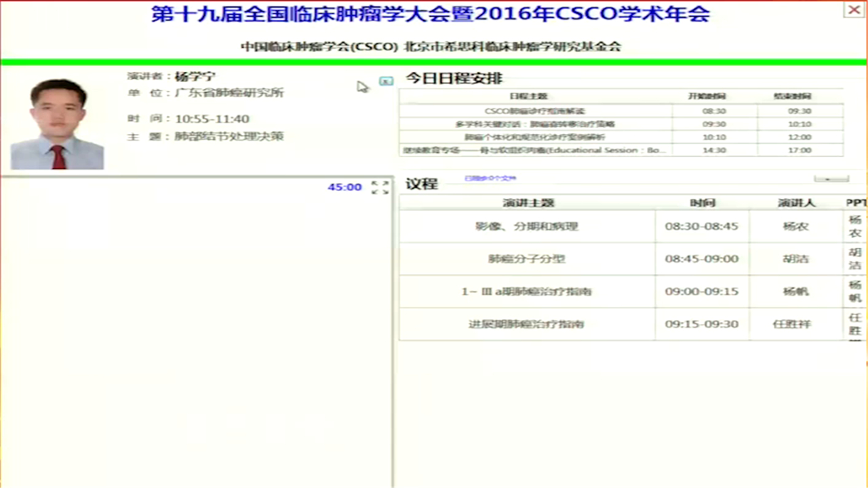
Task: Open the dropdown button above the agenda table
Action: pos(831,179)
